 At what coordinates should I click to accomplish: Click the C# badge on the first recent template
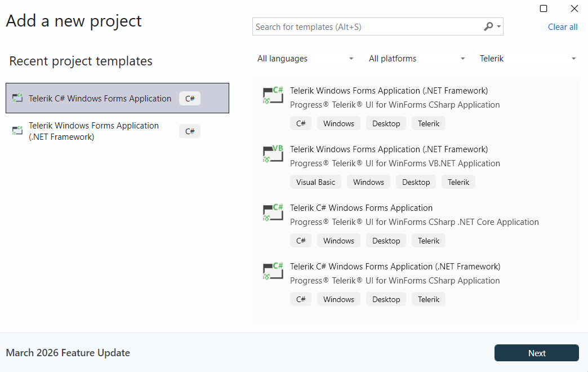[189, 98]
